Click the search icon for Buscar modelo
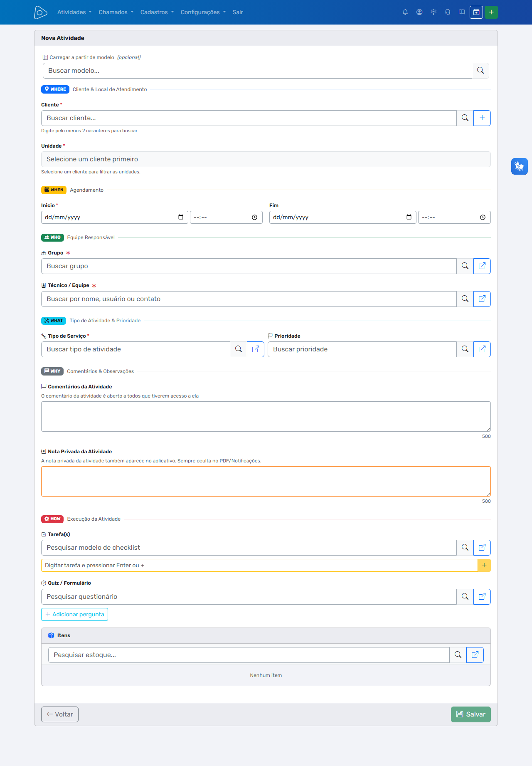 pos(480,71)
